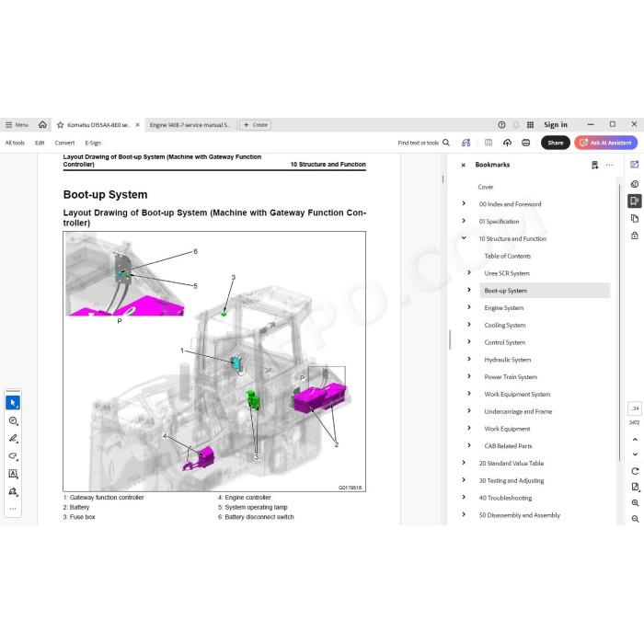Open Ask AI Assistant
The image size is (644, 644).
605,143
